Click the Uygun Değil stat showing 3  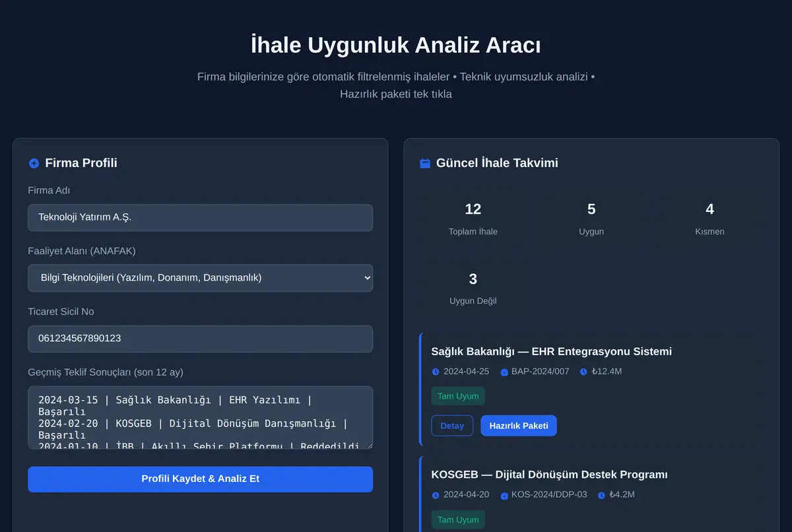tap(473, 288)
